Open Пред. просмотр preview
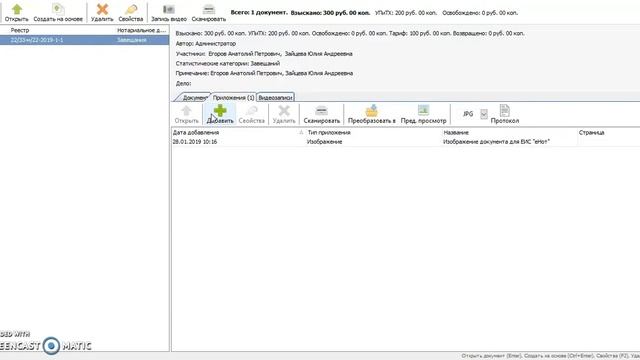 [423, 114]
